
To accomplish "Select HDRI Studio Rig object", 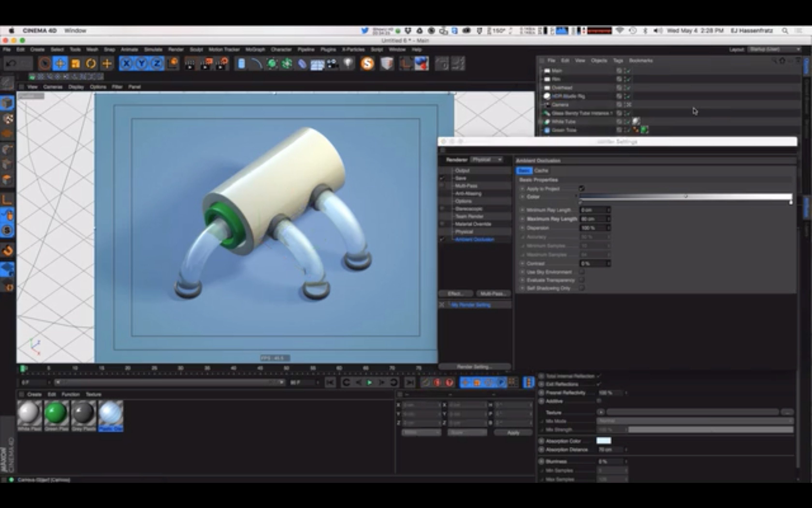I will 568,96.
